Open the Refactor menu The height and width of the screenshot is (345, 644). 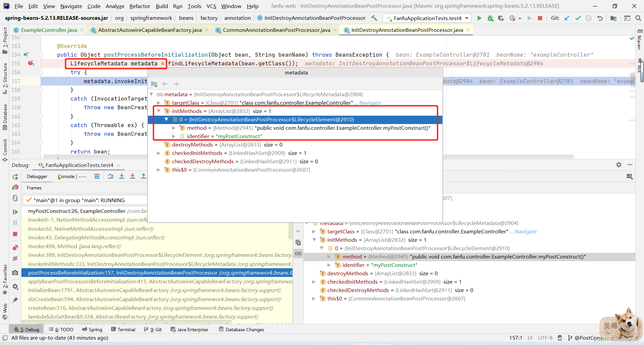[x=140, y=6]
